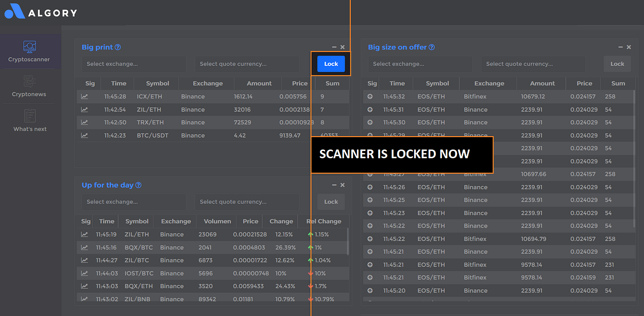Open help icon next to Up for the day

(138, 185)
